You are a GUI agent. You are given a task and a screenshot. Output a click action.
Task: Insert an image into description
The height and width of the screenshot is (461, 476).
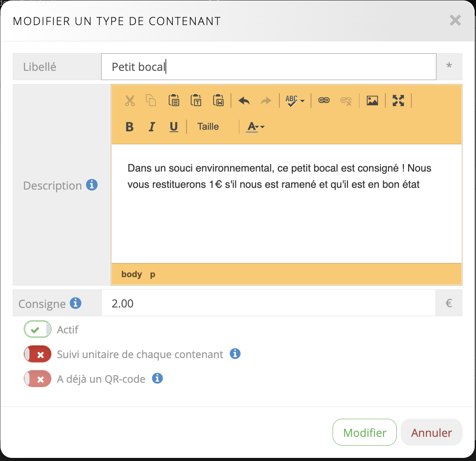click(x=372, y=100)
